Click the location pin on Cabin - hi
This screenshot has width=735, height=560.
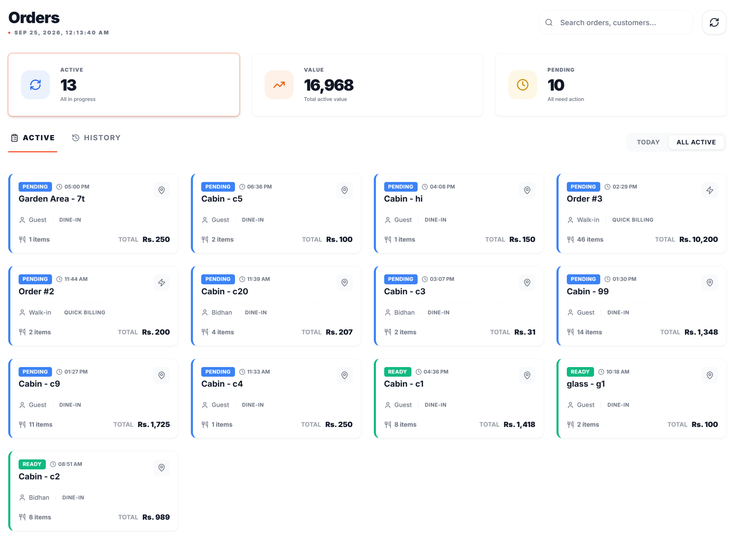click(527, 190)
